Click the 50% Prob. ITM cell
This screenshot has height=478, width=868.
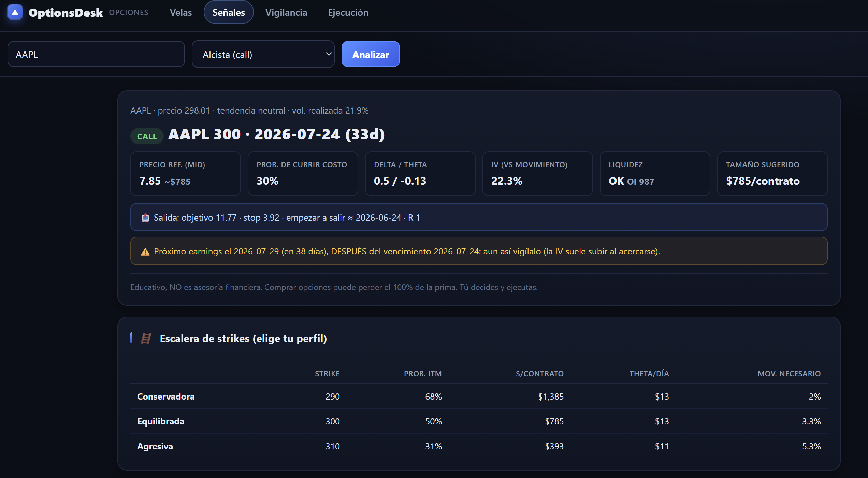tap(433, 421)
